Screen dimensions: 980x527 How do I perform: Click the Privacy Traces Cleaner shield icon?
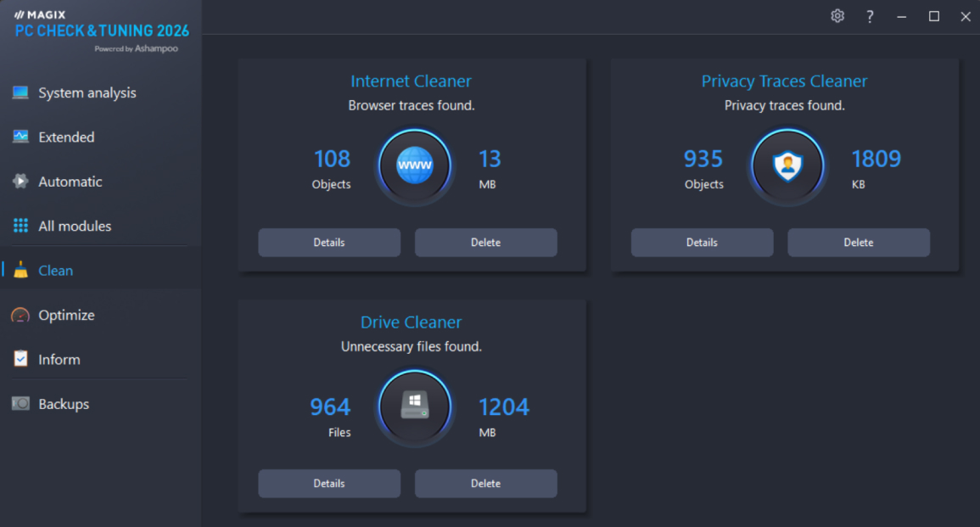tap(787, 166)
